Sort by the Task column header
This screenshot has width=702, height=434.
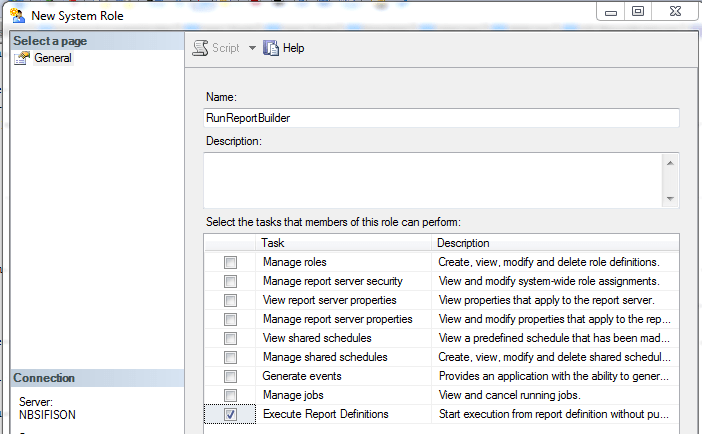click(x=345, y=243)
